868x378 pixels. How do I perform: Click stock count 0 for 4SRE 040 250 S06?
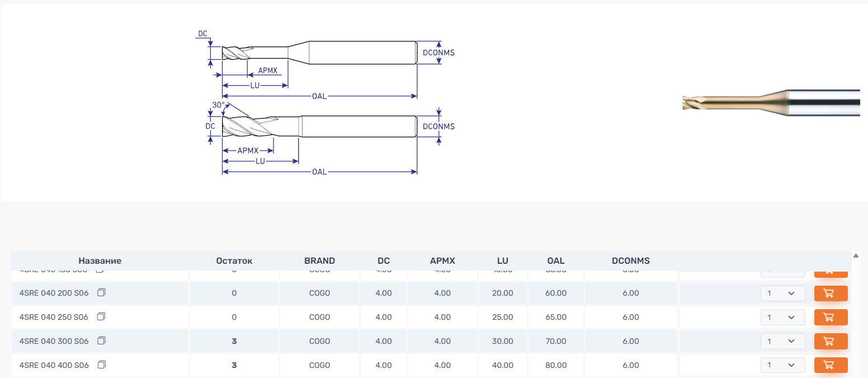coord(234,318)
